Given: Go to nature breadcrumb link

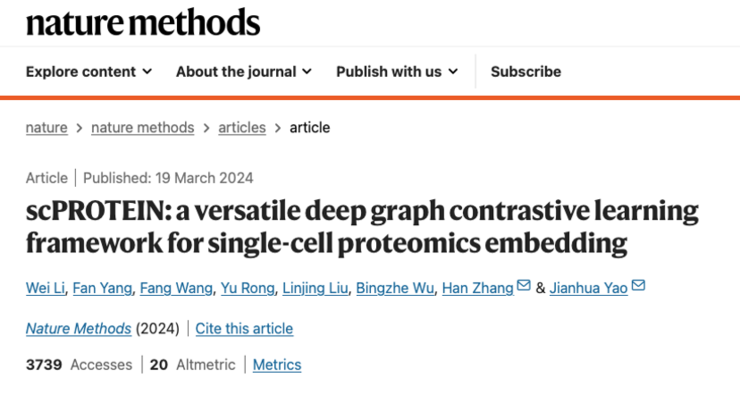Looking at the screenshot, I should [x=47, y=127].
